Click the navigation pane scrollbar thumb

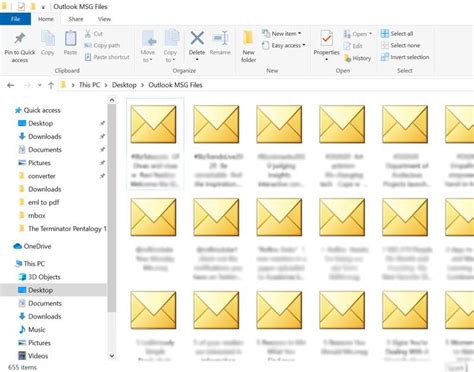pos(112,208)
